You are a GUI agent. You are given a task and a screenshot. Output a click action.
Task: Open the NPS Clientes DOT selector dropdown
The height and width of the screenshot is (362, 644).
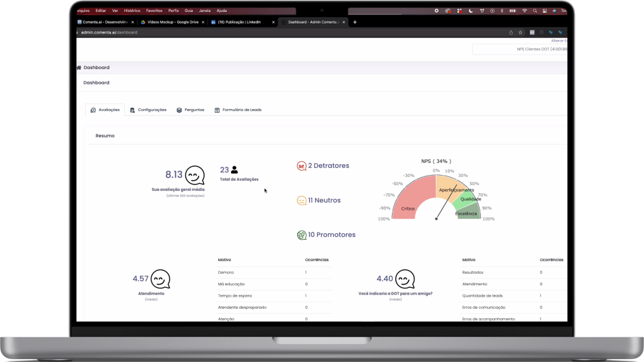coord(520,49)
